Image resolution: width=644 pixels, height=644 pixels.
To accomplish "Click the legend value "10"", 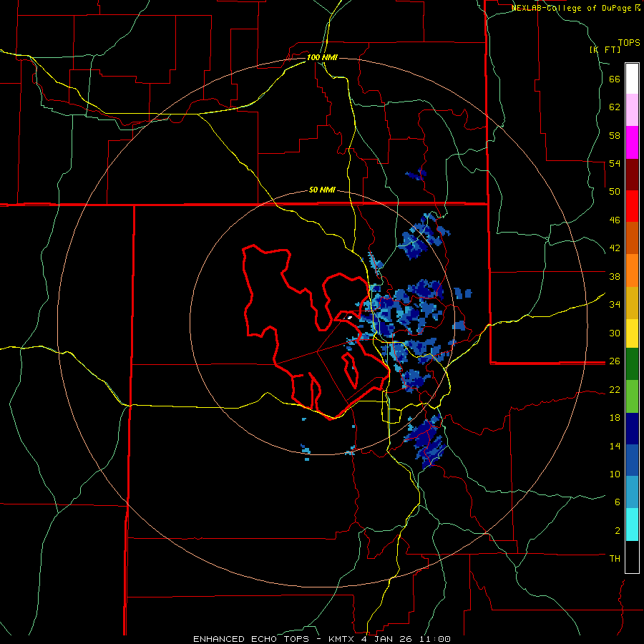I will click(x=615, y=474).
